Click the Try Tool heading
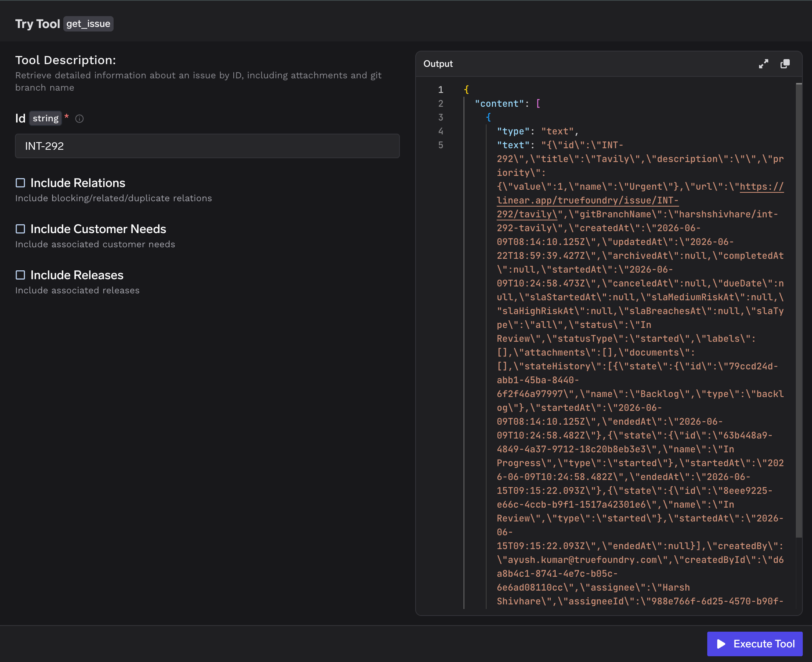Screen dimensions: 812x662 pyautogui.click(x=38, y=24)
